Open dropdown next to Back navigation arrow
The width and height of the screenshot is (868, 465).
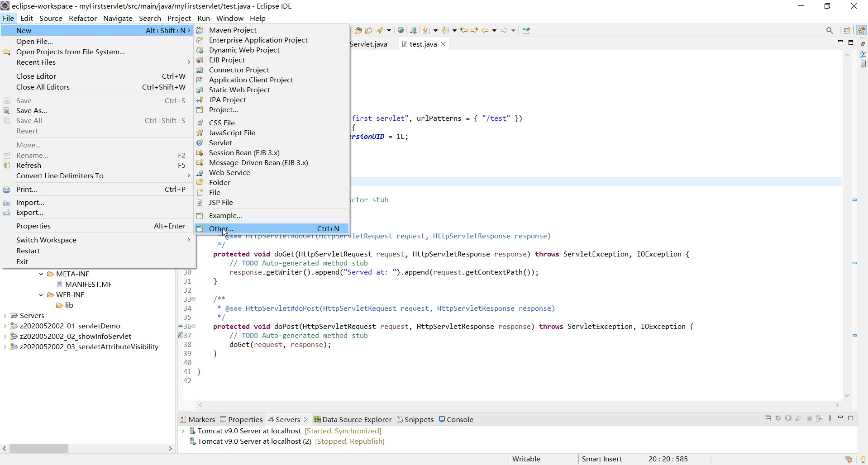tap(494, 30)
